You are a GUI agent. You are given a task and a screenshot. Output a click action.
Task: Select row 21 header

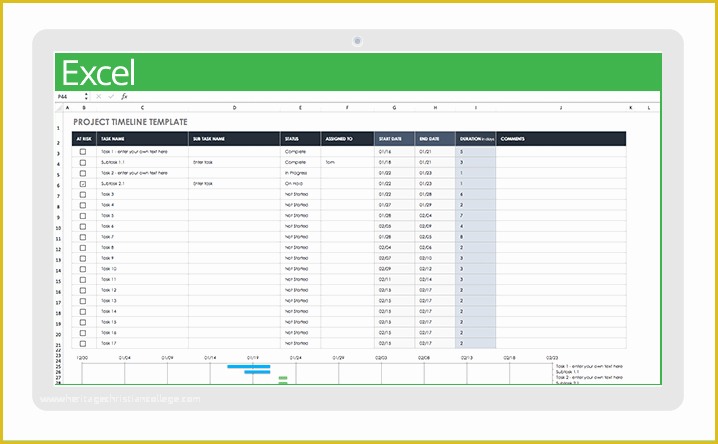coord(58,345)
